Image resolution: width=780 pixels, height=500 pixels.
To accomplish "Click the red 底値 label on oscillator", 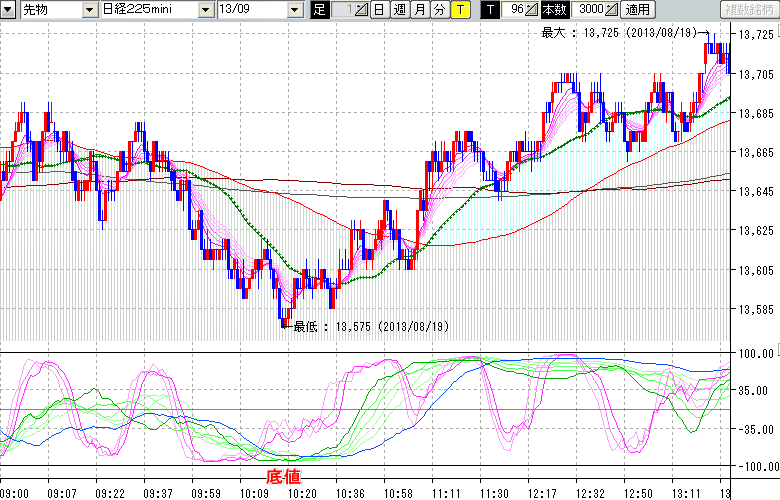I will pyautogui.click(x=284, y=477).
